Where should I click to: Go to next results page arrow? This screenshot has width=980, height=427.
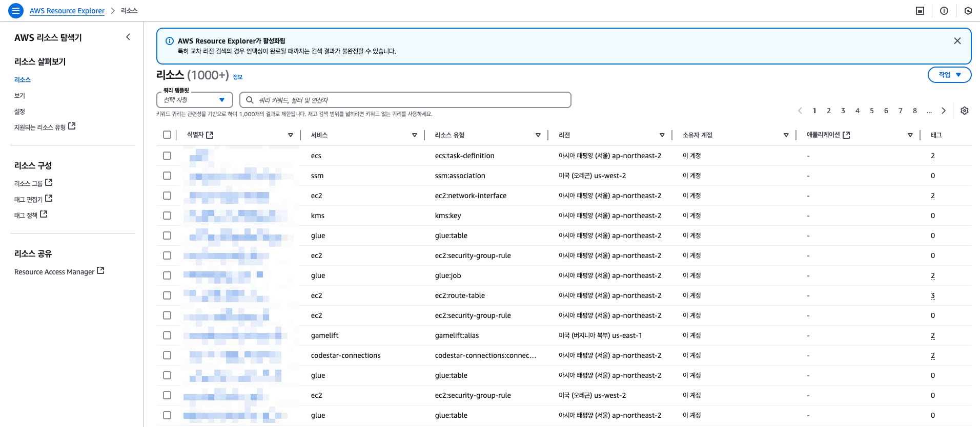coord(944,111)
